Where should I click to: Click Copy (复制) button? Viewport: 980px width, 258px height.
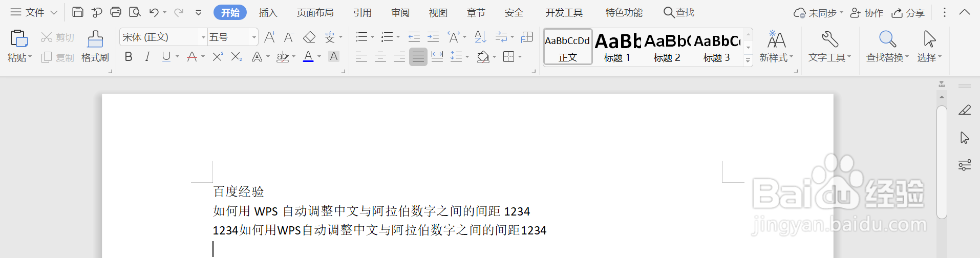pos(58,57)
